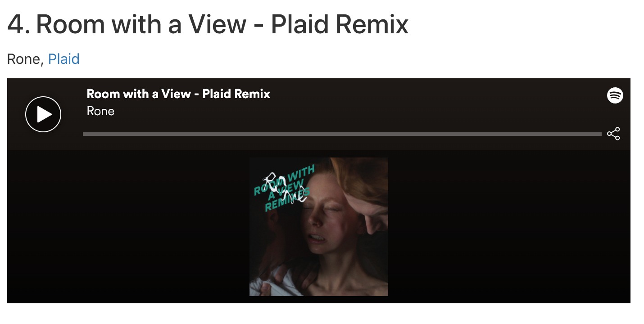
Task: Play the Room with a View track
Action: tap(43, 114)
